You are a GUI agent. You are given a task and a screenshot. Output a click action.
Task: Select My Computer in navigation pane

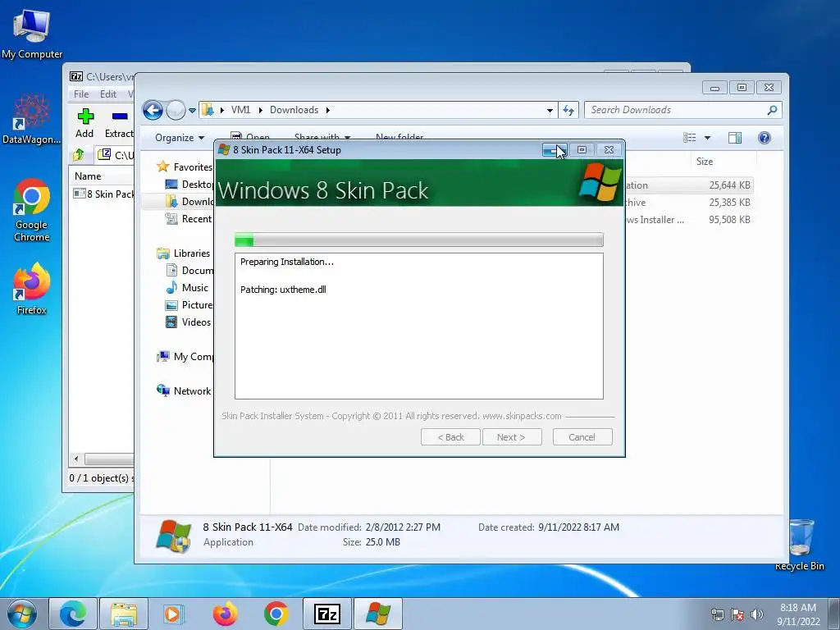185,357
